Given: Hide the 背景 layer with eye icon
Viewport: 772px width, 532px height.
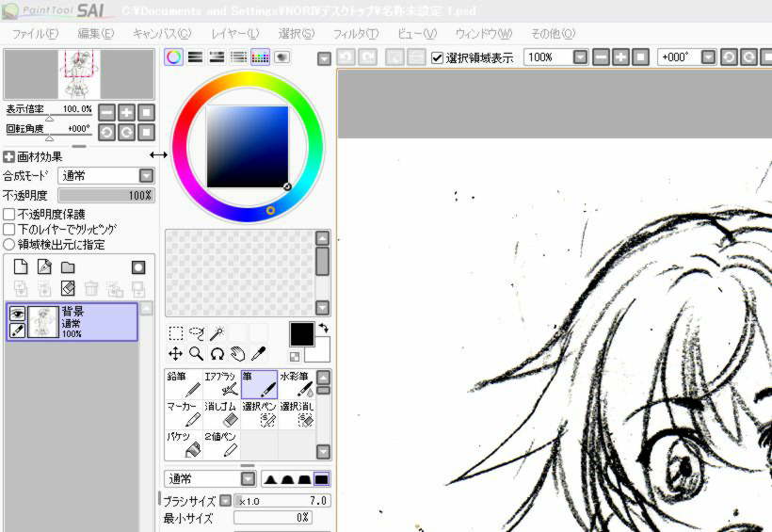Looking at the screenshot, I should (x=17, y=314).
